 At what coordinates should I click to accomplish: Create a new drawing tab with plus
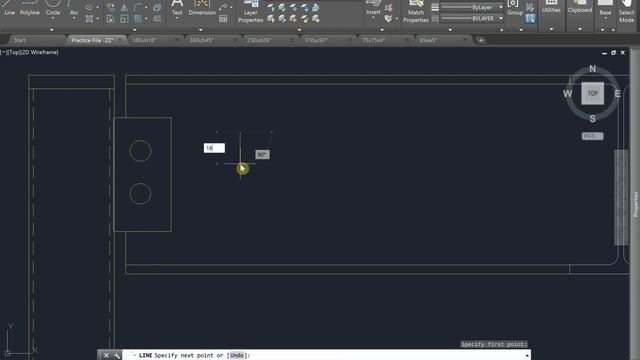(481, 40)
